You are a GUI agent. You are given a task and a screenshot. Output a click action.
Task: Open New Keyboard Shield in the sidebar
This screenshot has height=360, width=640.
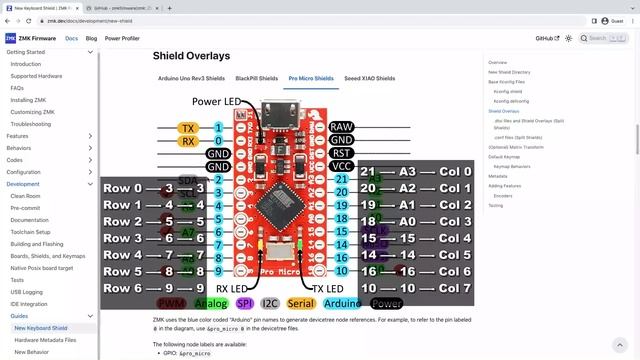pyautogui.click(x=41, y=328)
